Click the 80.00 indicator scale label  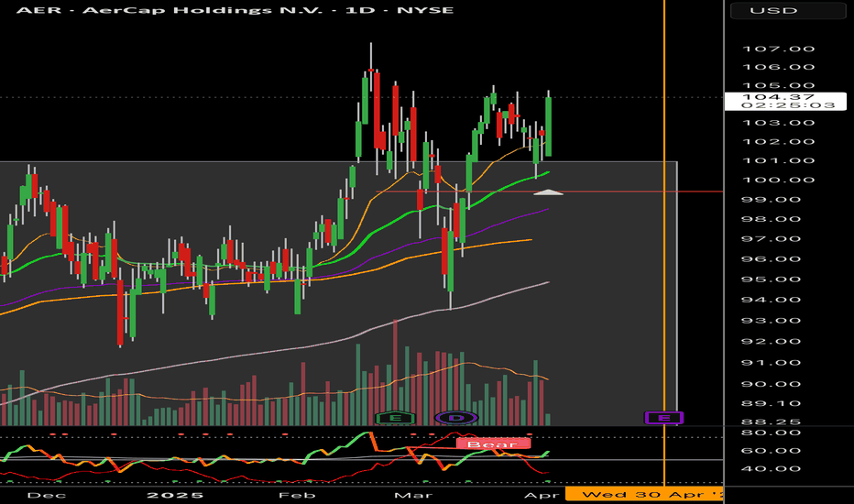[x=772, y=433]
